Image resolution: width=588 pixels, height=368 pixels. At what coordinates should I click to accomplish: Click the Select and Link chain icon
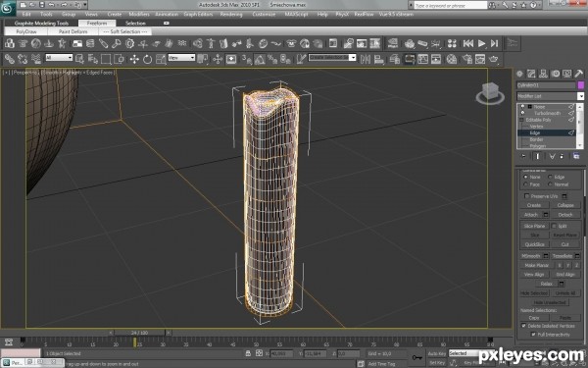coord(10,59)
